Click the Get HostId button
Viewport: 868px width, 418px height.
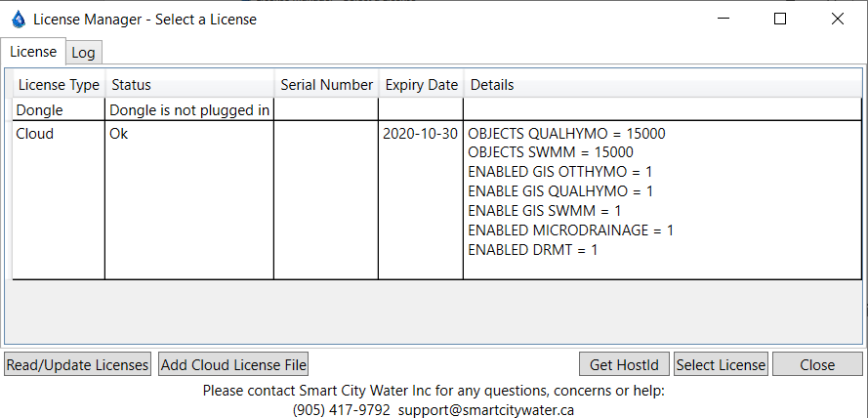(x=624, y=365)
